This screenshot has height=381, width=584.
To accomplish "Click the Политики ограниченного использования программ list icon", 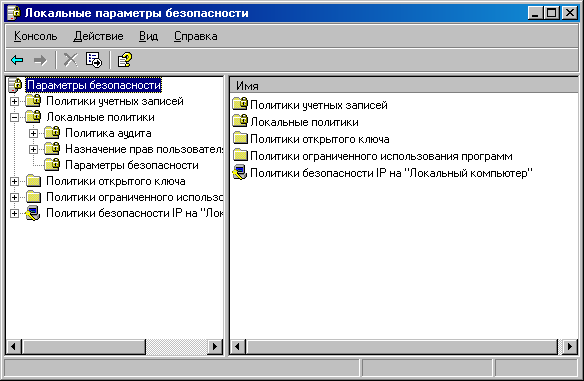I will (241, 155).
